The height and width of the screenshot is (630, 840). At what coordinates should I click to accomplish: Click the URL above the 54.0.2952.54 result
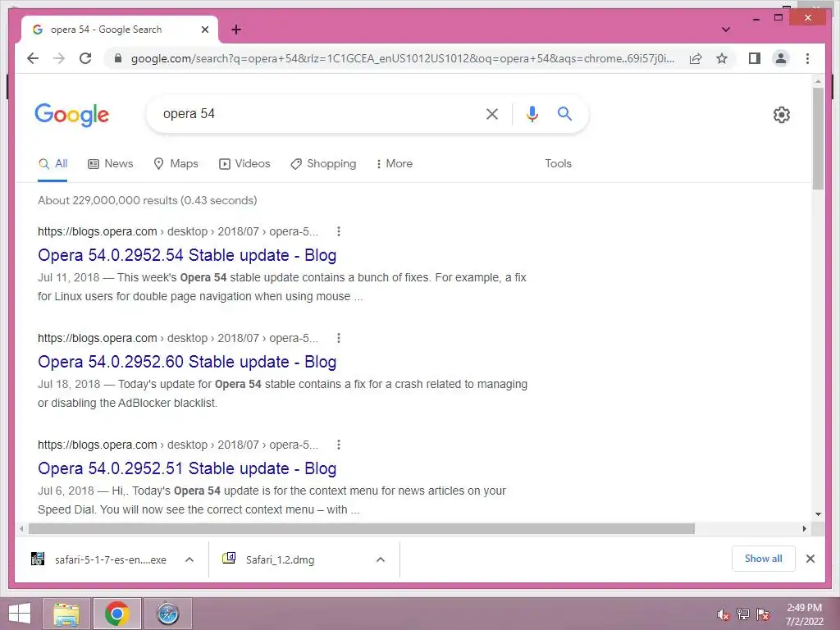tap(178, 231)
